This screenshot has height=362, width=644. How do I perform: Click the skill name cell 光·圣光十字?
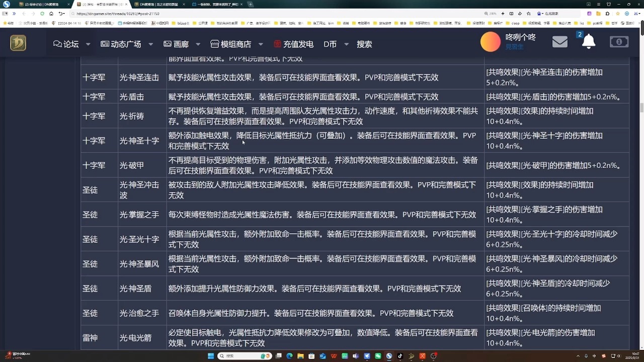click(x=142, y=239)
